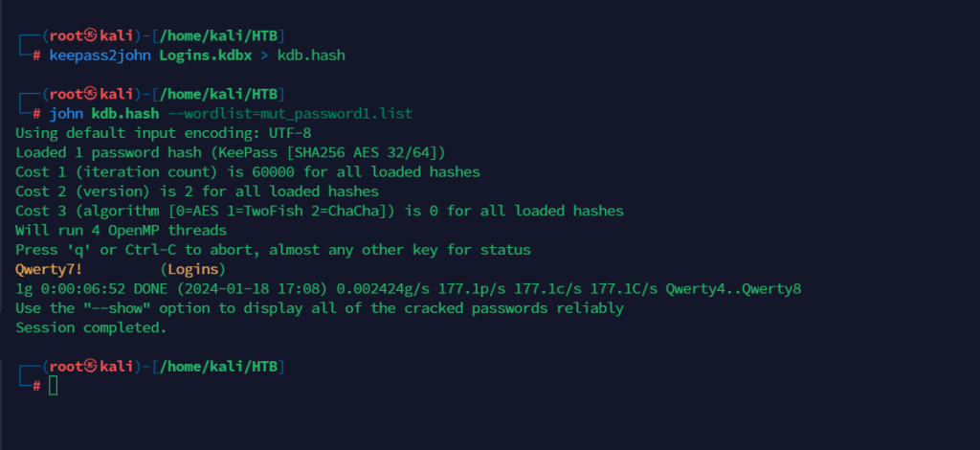980x450 pixels.
Task: Click the red hash symbol on the john line
Action: [x=37, y=114]
